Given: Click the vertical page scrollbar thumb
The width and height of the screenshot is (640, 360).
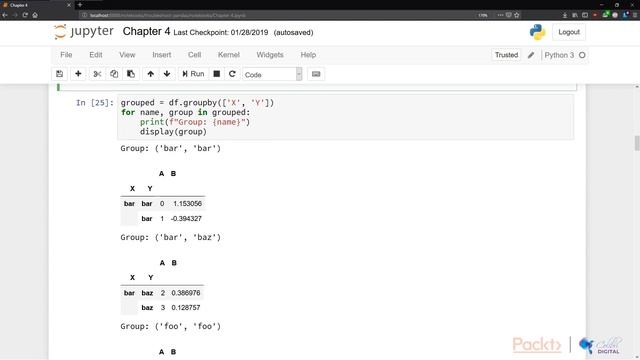Looking at the screenshot, I should (637, 143).
